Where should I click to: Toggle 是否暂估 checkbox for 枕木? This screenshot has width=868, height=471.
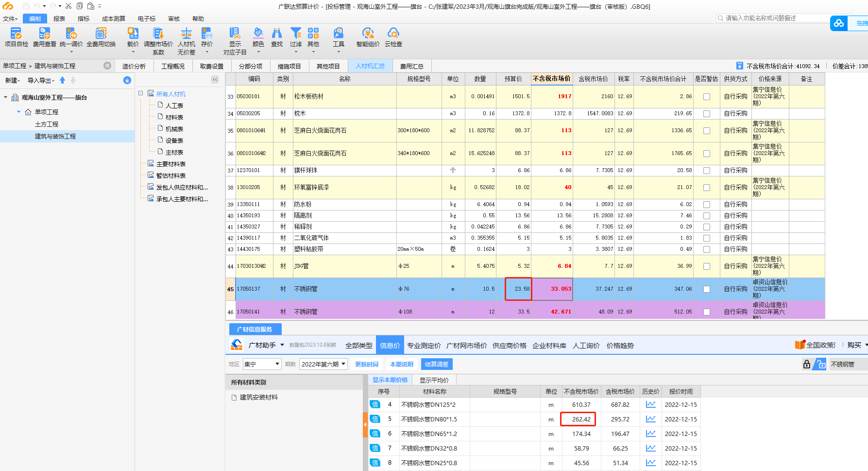[x=707, y=114]
